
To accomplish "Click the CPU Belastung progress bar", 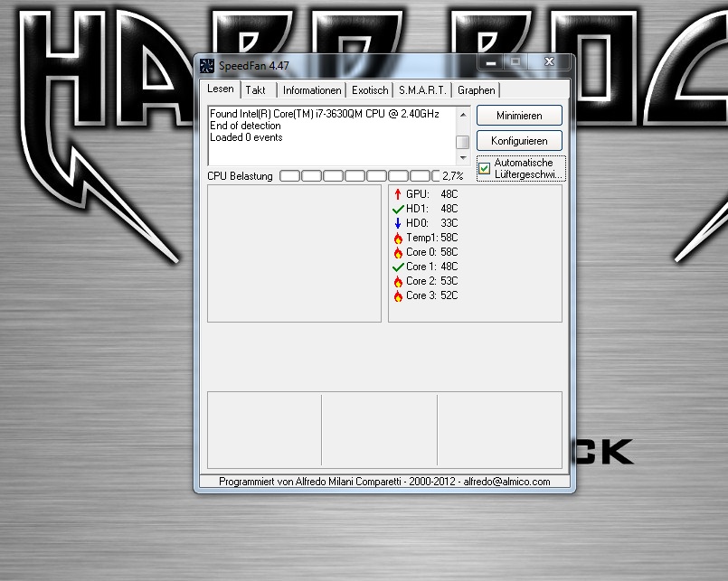I will pyautogui.click(x=359, y=176).
